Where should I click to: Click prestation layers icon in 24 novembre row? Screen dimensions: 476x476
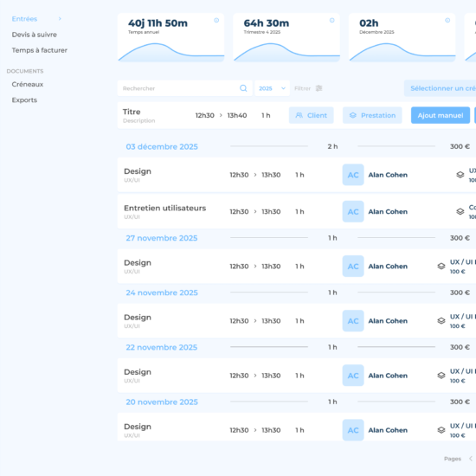[x=441, y=321]
